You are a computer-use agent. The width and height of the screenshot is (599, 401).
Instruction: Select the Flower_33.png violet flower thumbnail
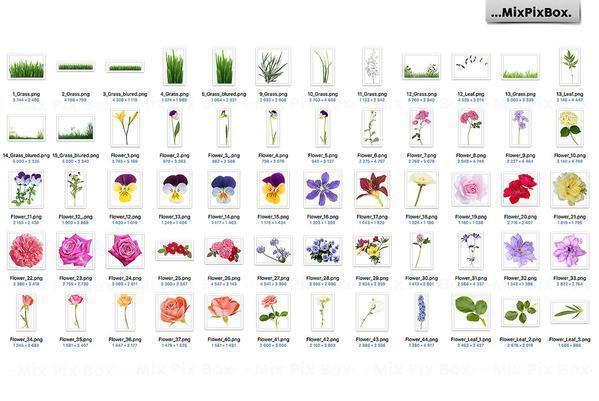pos(570,251)
